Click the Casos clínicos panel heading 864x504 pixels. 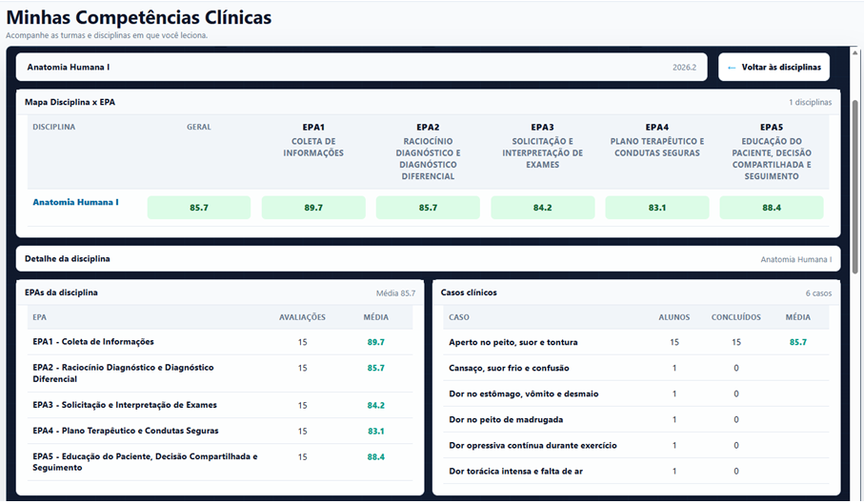[469, 292]
